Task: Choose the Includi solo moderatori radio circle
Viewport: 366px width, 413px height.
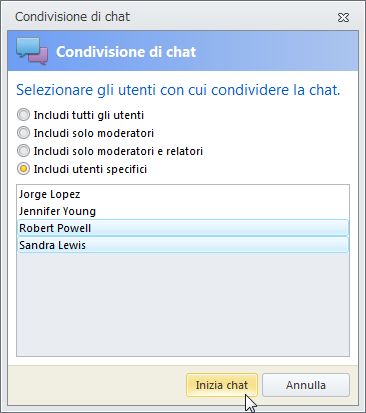Action: (23, 133)
